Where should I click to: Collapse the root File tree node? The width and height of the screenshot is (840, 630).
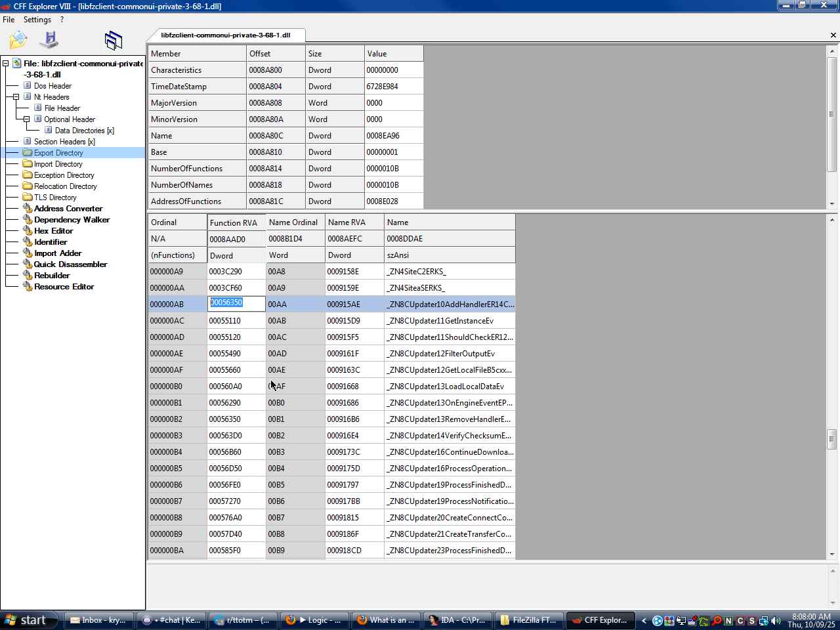coord(6,64)
